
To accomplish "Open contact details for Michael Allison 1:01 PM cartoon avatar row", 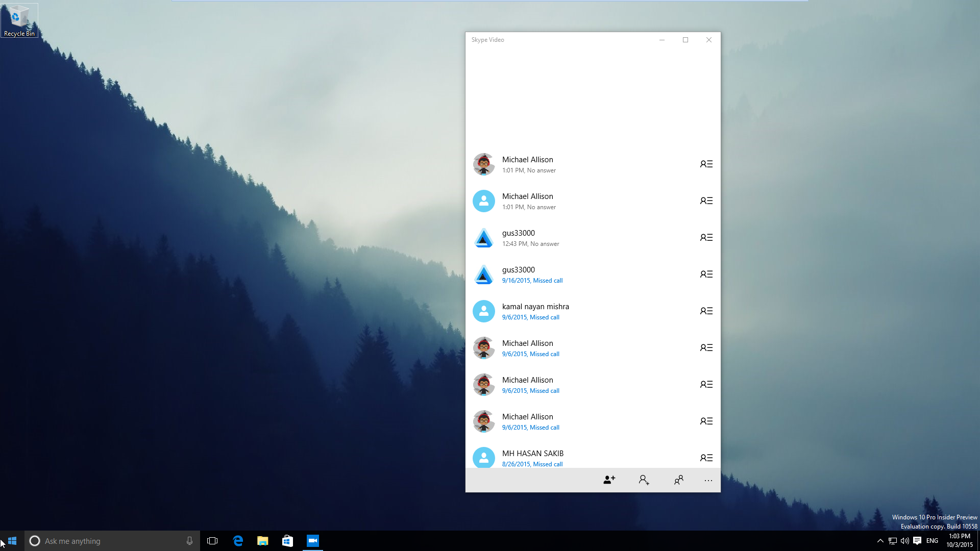I will (706, 164).
